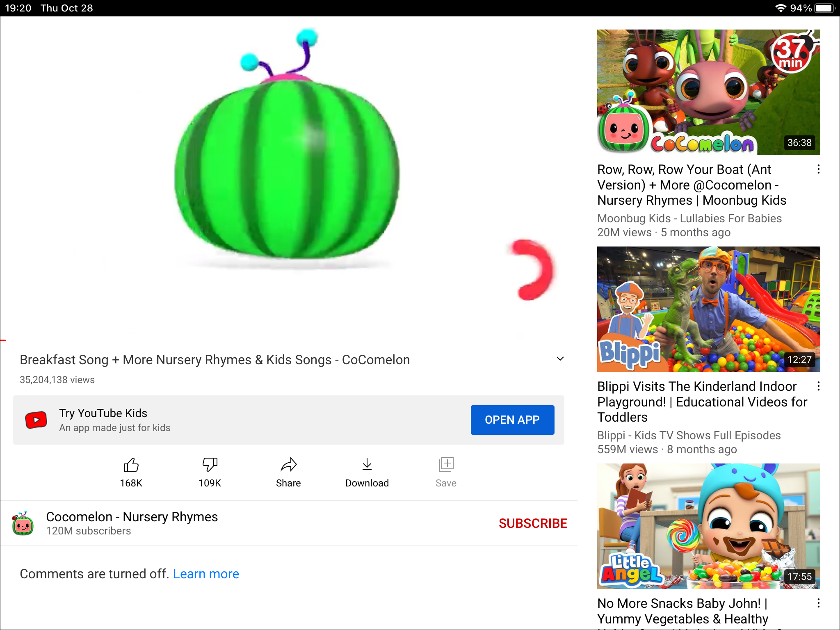Tap Thu Oct 28 date in status bar
The width and height of the screenshot is (840, 630).
pyautogui.click(x=66, y=8)
